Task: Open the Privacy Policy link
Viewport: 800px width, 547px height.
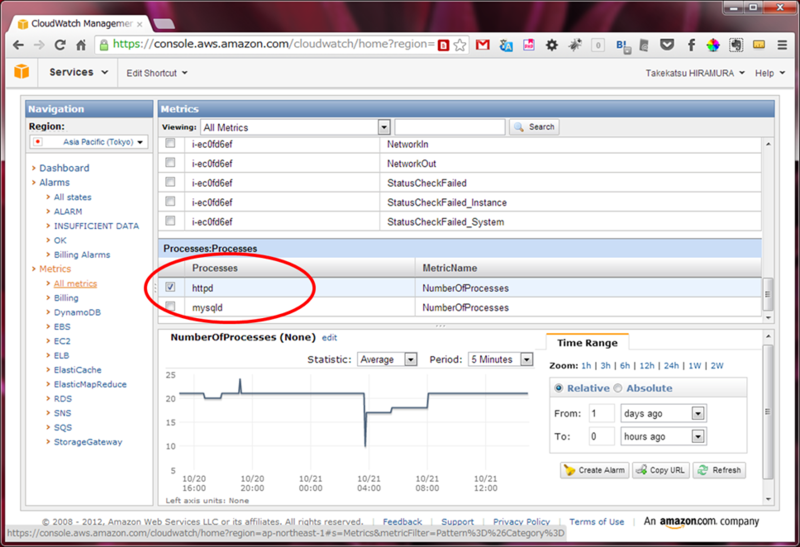Action: click(521, 521)
